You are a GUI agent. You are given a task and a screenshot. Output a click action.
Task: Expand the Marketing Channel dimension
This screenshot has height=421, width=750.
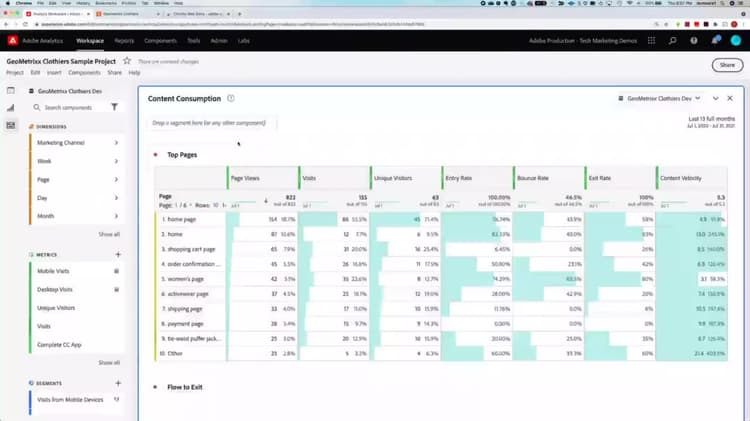point(116,143)
